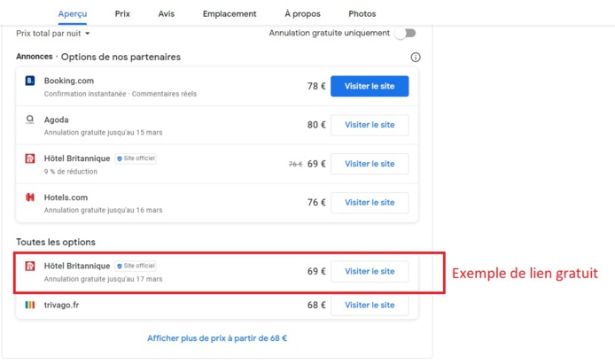Click Hôtel Britannique logo in the 9 % row

tap(30, 159)
